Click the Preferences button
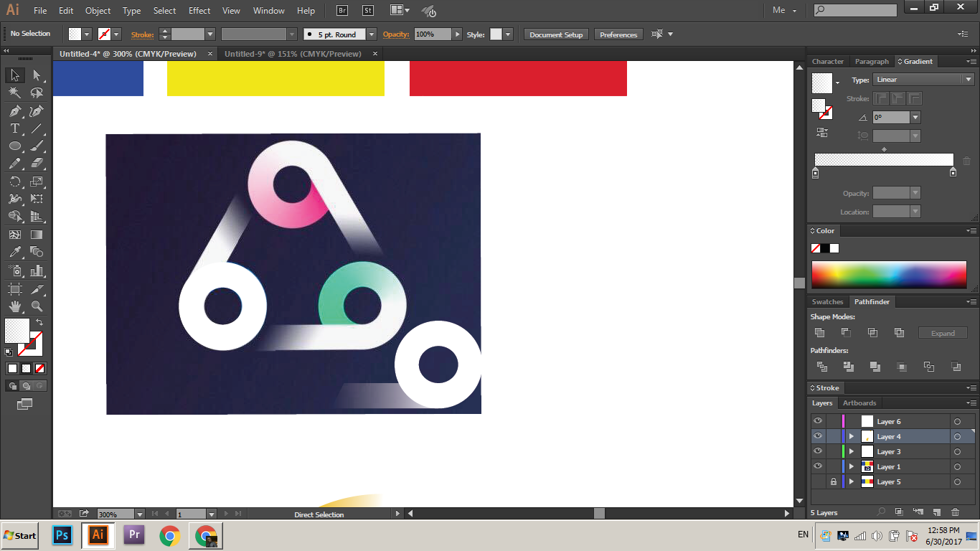 (x=618, y=34)
